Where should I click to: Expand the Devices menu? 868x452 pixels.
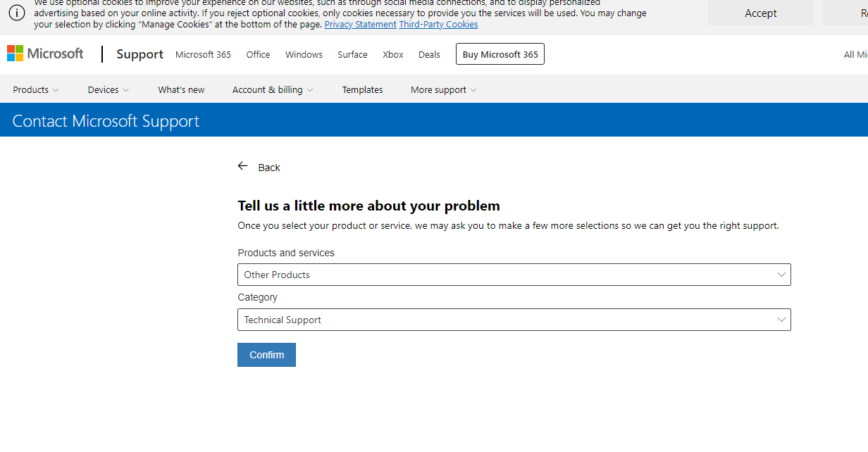point(108,90)
